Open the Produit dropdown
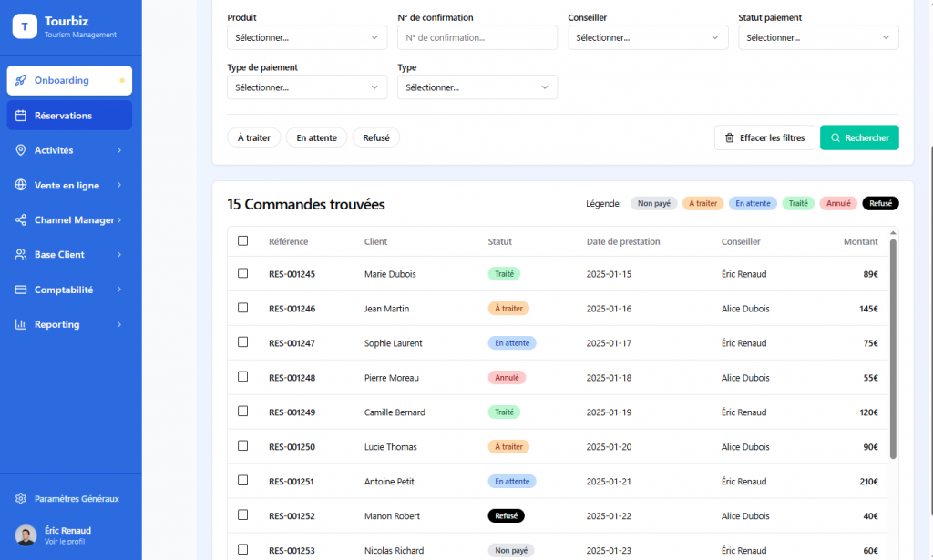Image resolution: width=933 pixels, height=560 pixels. click(306, 37)
